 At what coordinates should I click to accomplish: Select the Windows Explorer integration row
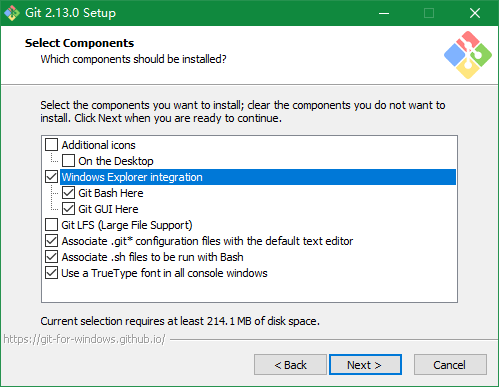[258, 177]
